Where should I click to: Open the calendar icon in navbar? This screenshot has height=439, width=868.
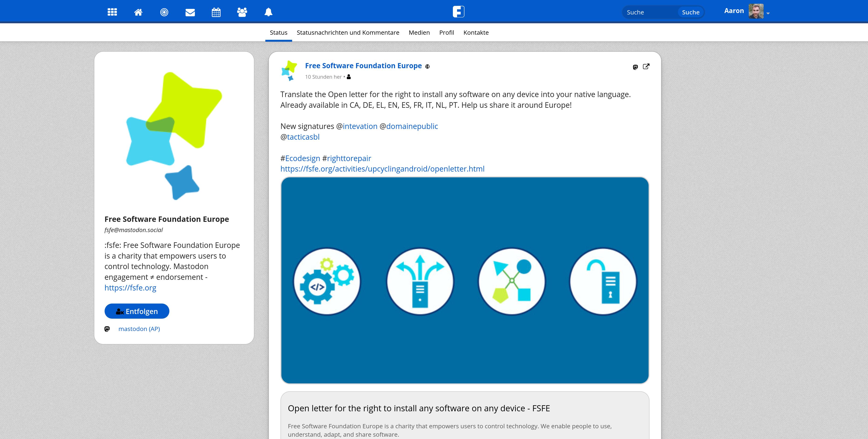pos(216,12)
